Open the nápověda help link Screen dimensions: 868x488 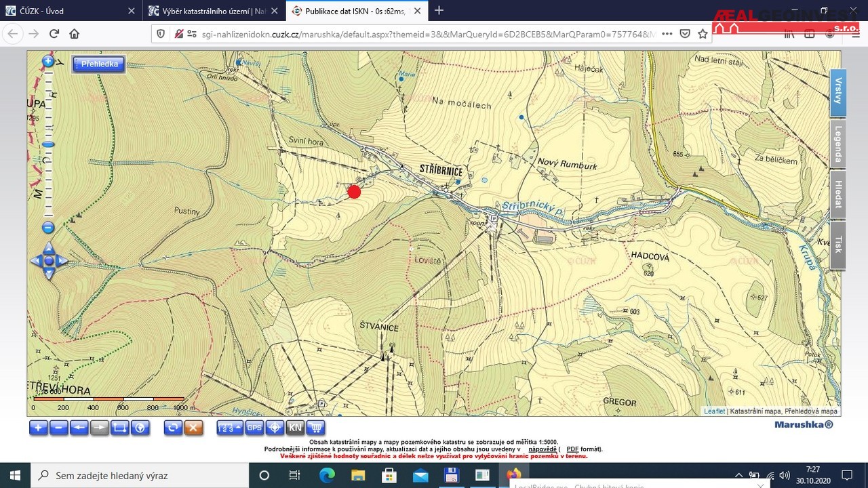(x=542, y=449)
